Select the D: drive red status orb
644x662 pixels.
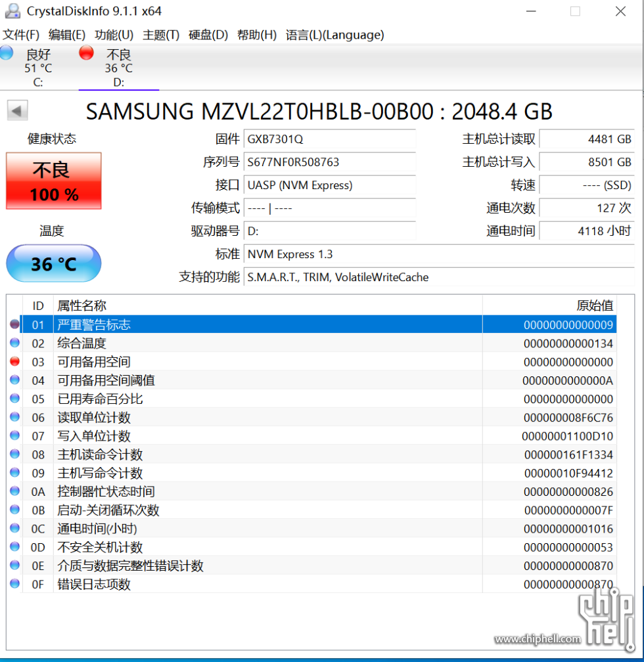[x=86, y=53]
